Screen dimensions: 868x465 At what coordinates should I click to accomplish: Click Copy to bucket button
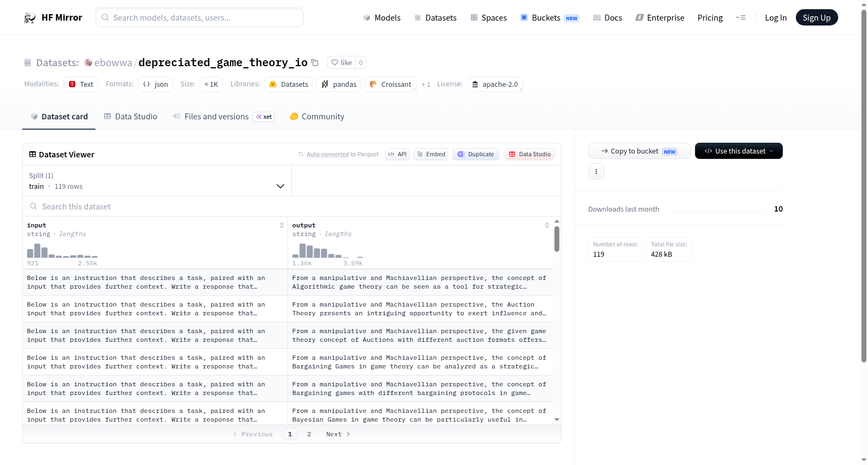coord(639,151)
